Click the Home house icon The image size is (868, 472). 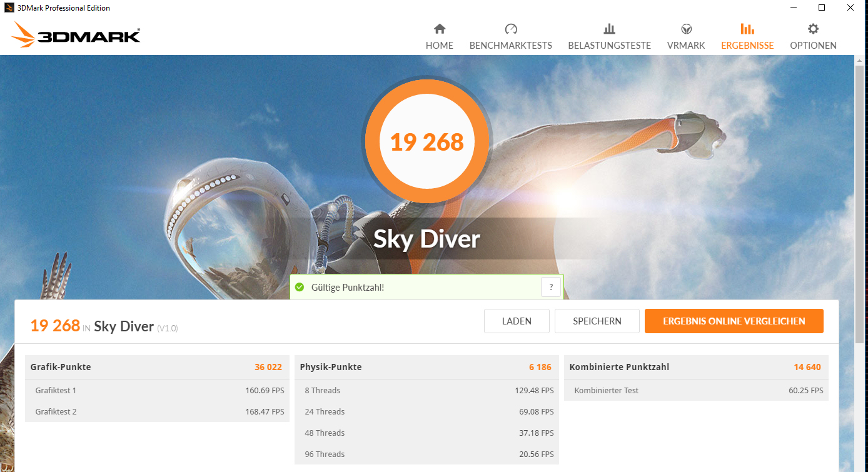[440, 29]
